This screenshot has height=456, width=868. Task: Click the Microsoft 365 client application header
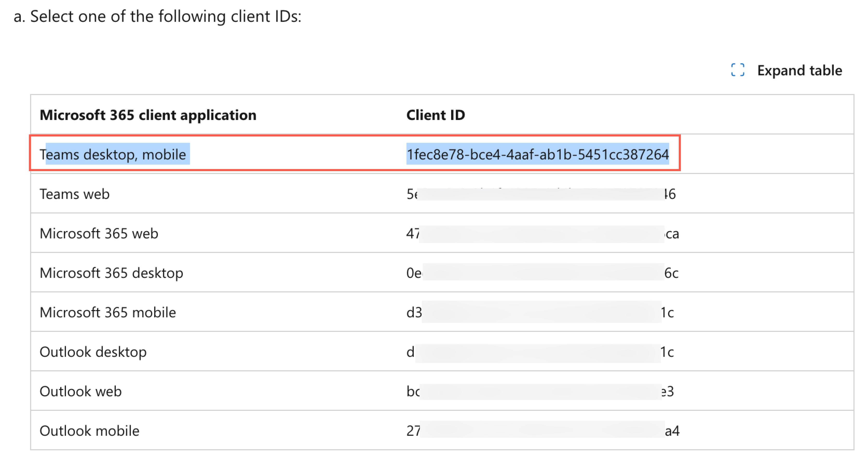[x=148, y=115]
